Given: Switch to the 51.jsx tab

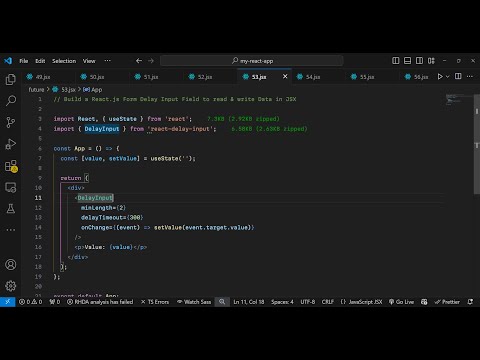Looking at the screenshot, I should 151,77.
